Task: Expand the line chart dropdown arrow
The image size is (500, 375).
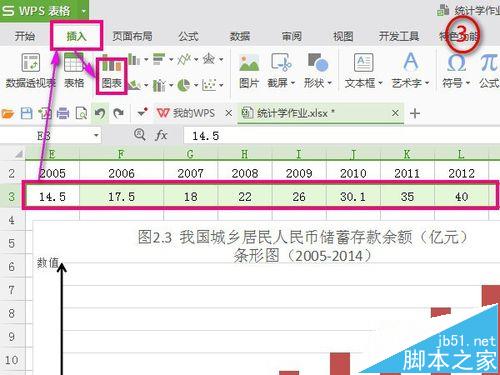Action: pyautogui.click(x=196, y=60)
